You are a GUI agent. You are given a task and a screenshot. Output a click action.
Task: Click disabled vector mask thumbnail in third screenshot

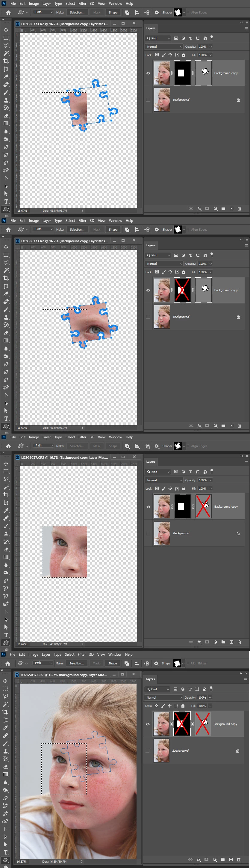pos(203,506)
